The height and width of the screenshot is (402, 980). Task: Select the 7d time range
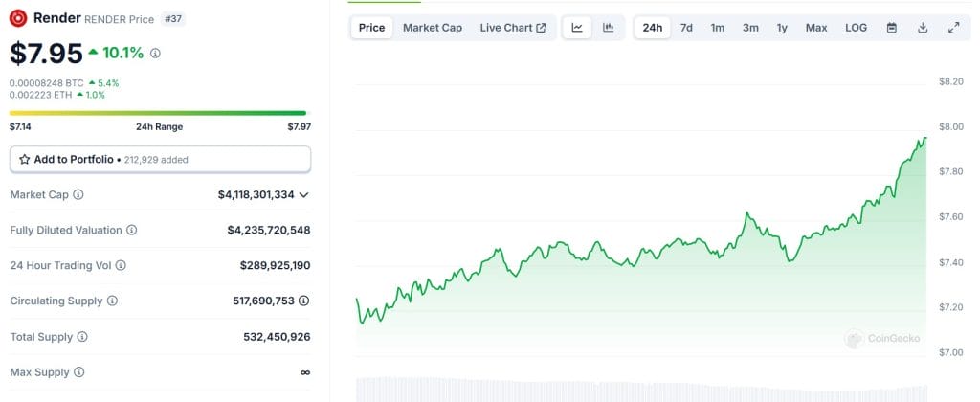click(x=686, y=28)
